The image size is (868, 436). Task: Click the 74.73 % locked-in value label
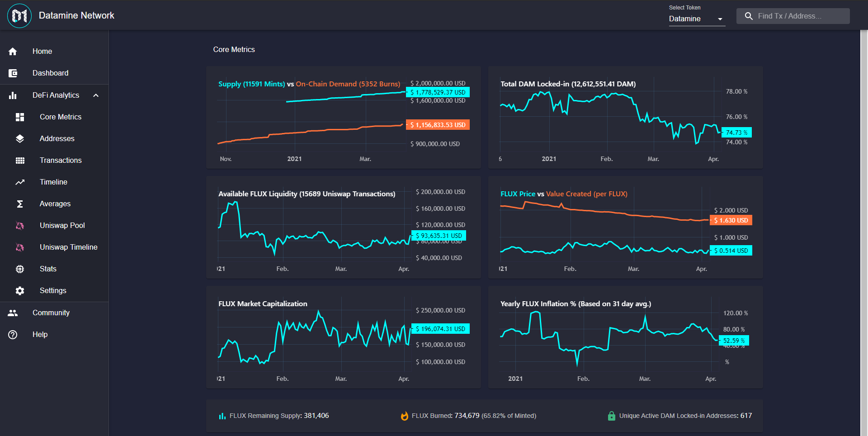[736, 133]
